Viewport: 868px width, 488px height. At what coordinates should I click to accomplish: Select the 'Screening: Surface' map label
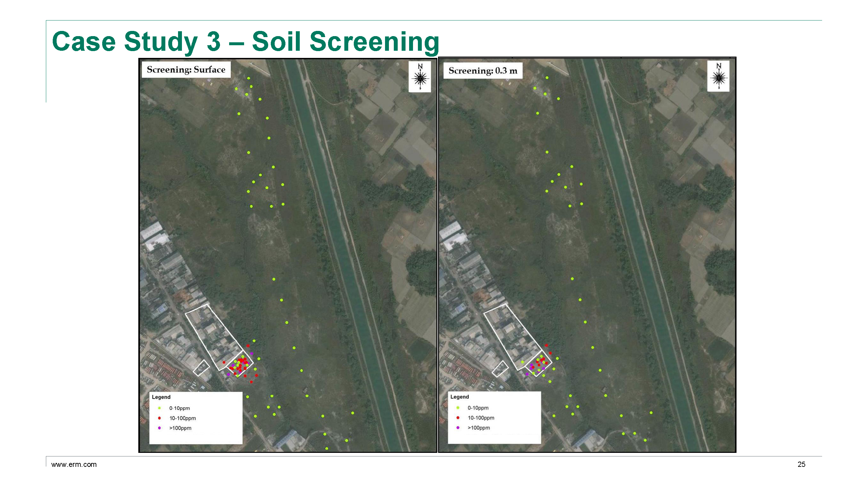coord(186,70)
